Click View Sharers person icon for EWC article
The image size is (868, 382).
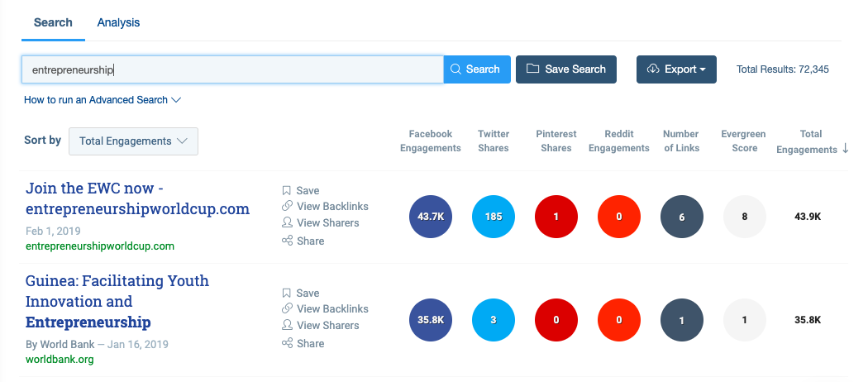pos(287,222)
